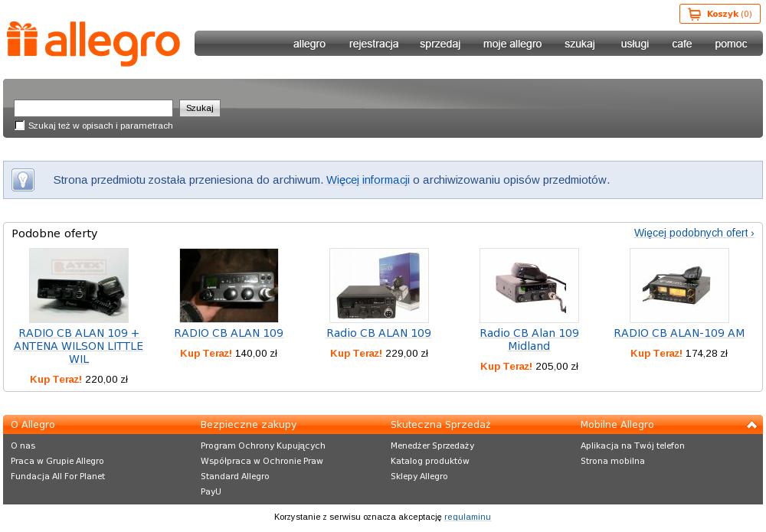Click O nas footer link
766x532 pixels.
click(x=23, y=446)
